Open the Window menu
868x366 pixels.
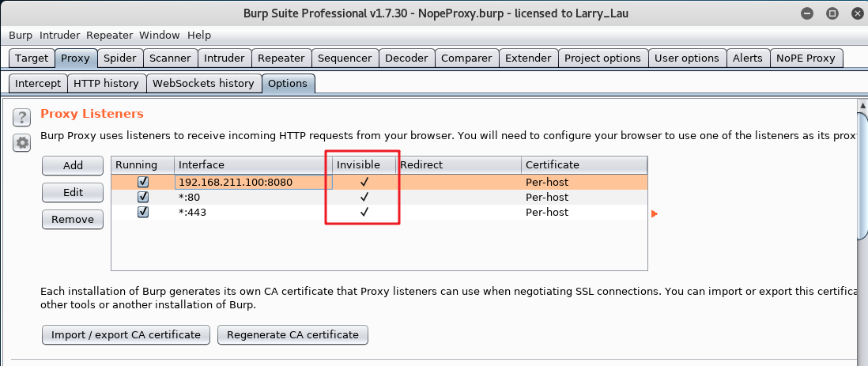[160, 35]
